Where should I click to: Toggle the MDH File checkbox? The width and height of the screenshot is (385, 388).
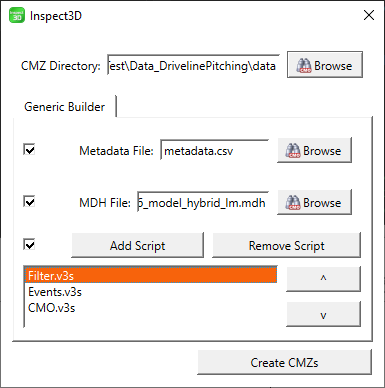coord(29,201)
